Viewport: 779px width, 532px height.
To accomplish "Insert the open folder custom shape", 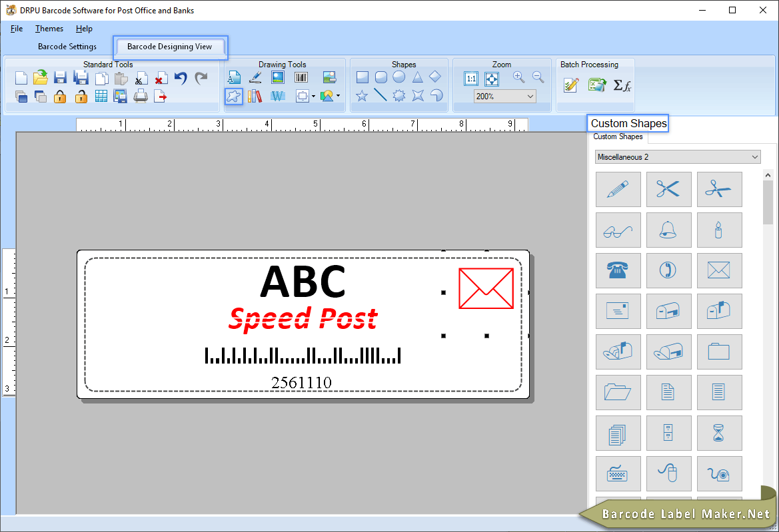I will tap(618, 393).
